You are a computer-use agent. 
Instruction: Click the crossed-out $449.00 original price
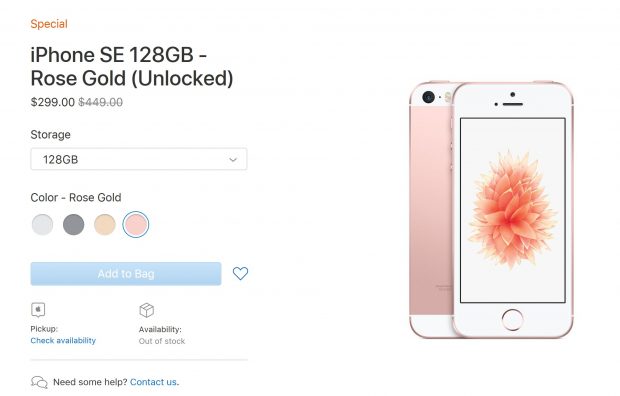pyautogui.click(x=100, y=102)
